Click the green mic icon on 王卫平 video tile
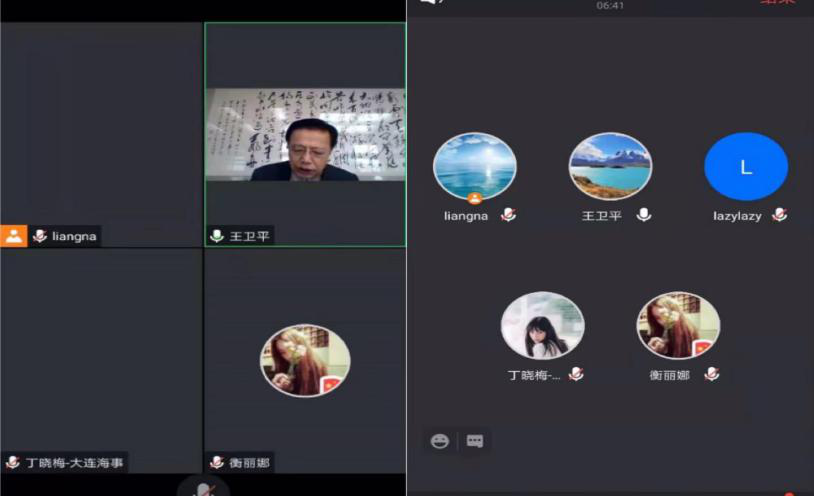This screenshot has width=814, height=496. [x=217, y=236]
